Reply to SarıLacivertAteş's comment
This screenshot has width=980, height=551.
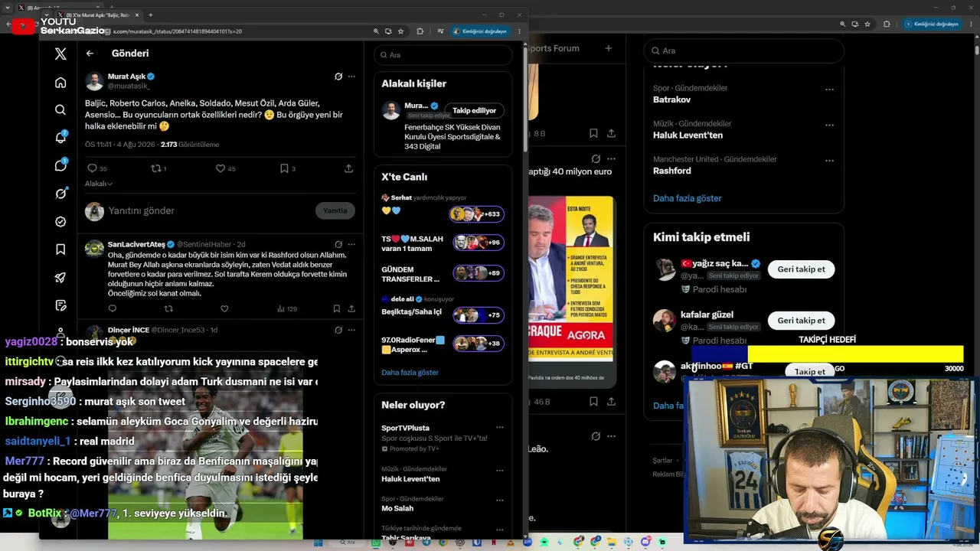(x=112, y=308)
